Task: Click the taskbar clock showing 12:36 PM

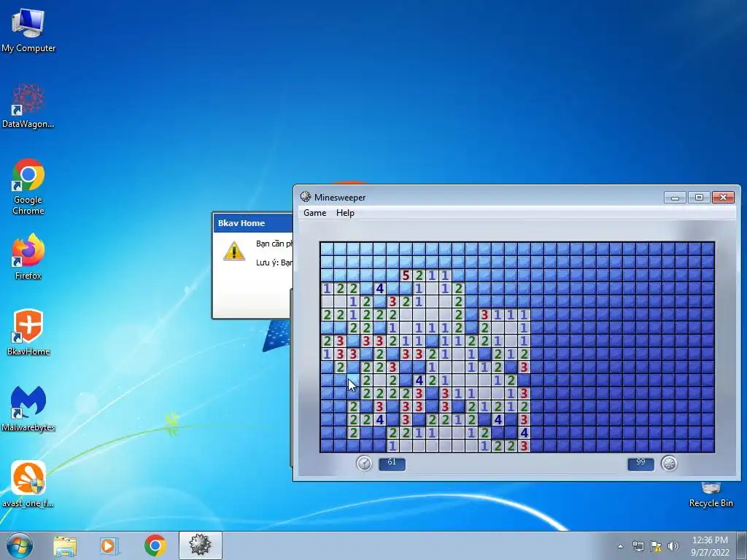Action: [x=710, y=546]
